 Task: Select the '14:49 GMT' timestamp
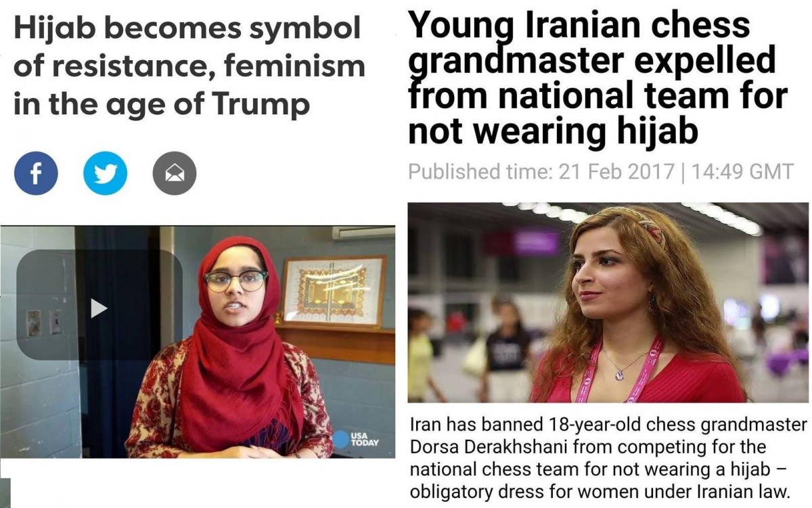pos(742,171)
